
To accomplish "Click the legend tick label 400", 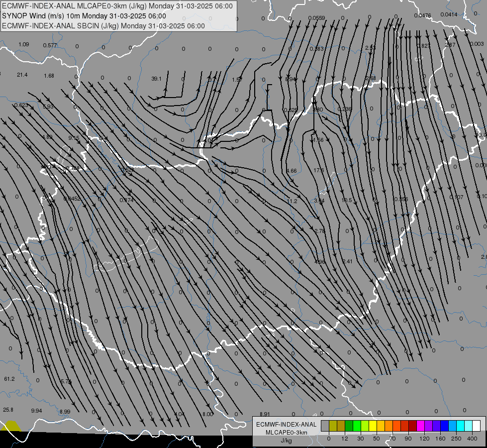I will click(472, 439).
